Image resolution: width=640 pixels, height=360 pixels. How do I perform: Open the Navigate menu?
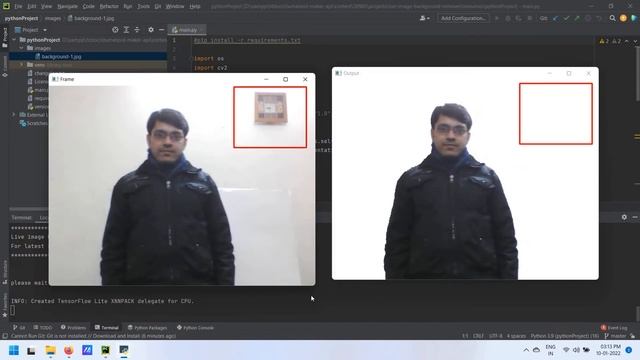67,7
